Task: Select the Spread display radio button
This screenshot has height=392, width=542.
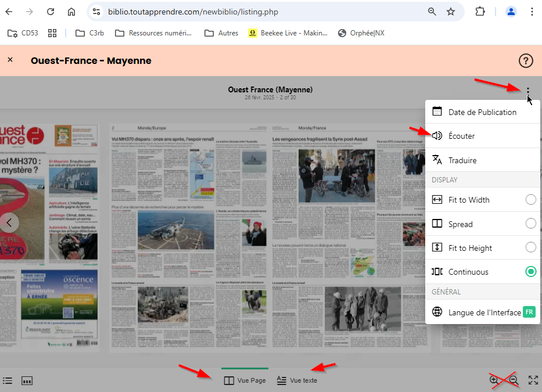Action: (x=530, y=224)
